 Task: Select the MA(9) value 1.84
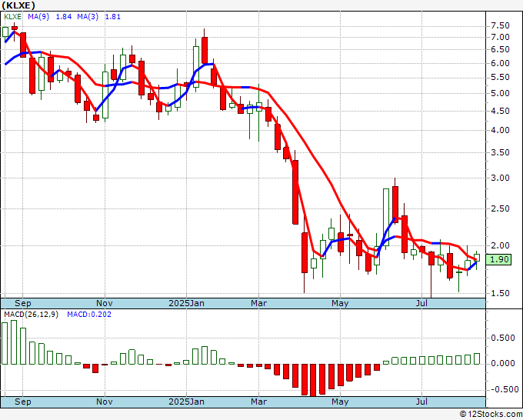64,17
